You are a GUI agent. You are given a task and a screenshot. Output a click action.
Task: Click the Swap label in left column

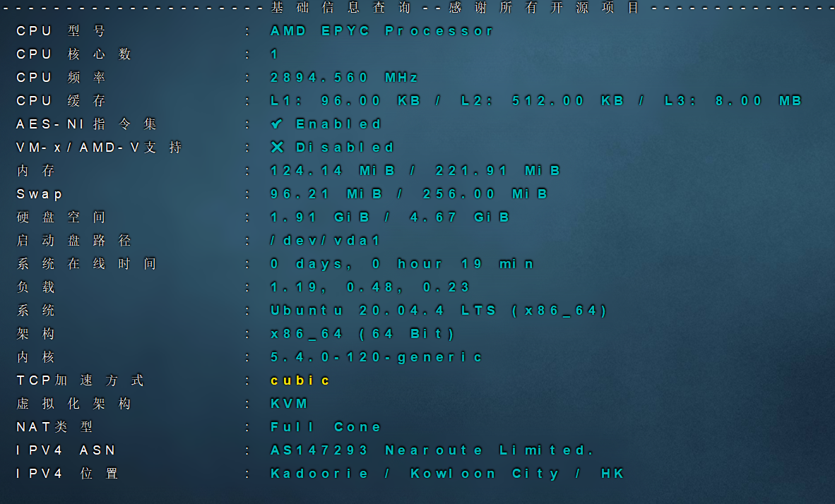(x=40, y=194)
